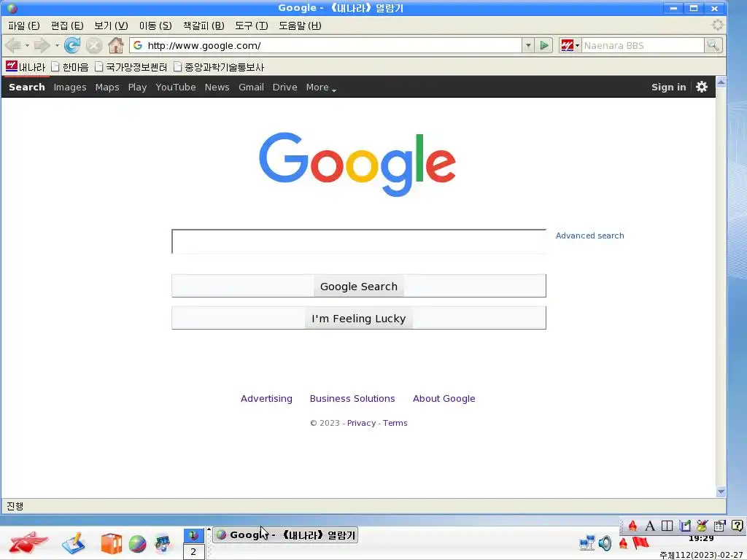Open the Terms link
747x560 pixels.
(395, 423)
